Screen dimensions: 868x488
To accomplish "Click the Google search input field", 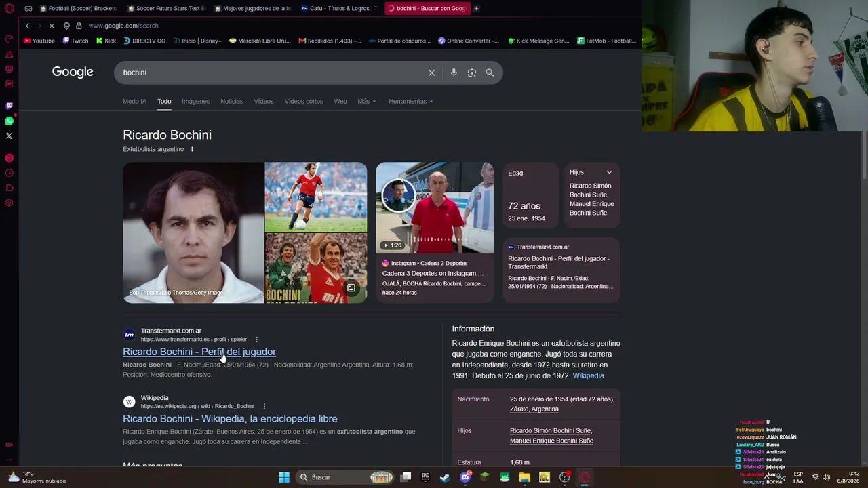I will pos(271,73).
